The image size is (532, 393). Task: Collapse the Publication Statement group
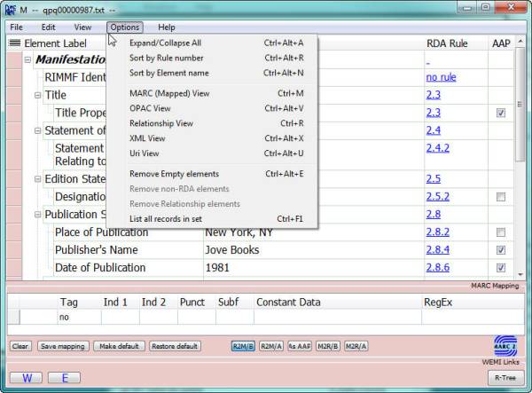click(37, 215)
